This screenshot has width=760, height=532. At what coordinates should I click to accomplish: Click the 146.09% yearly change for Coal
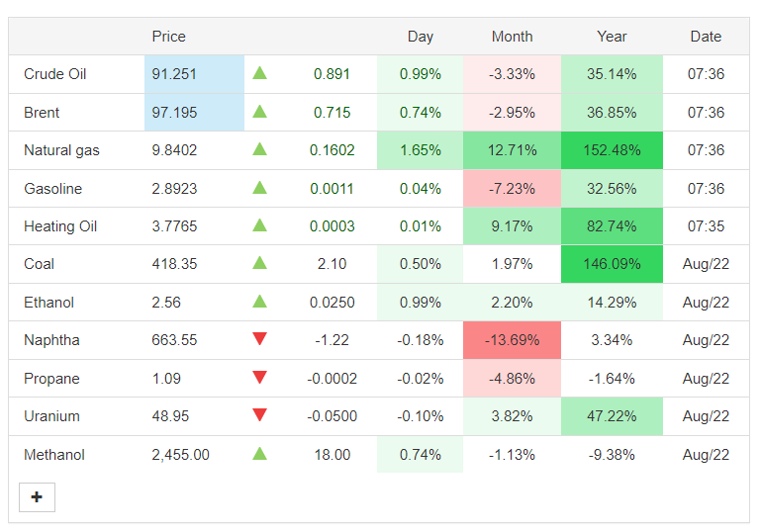(x=612, y=264)
